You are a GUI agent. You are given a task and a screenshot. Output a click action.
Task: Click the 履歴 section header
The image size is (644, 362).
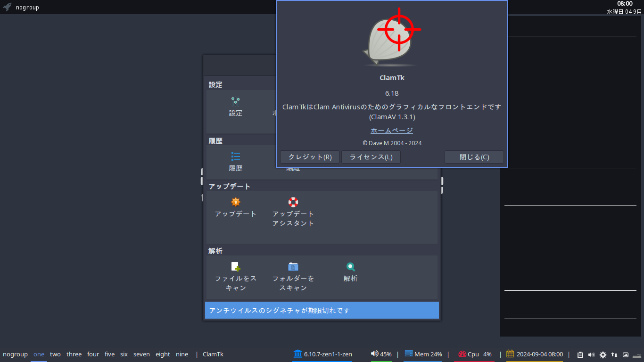pos(215,140)
